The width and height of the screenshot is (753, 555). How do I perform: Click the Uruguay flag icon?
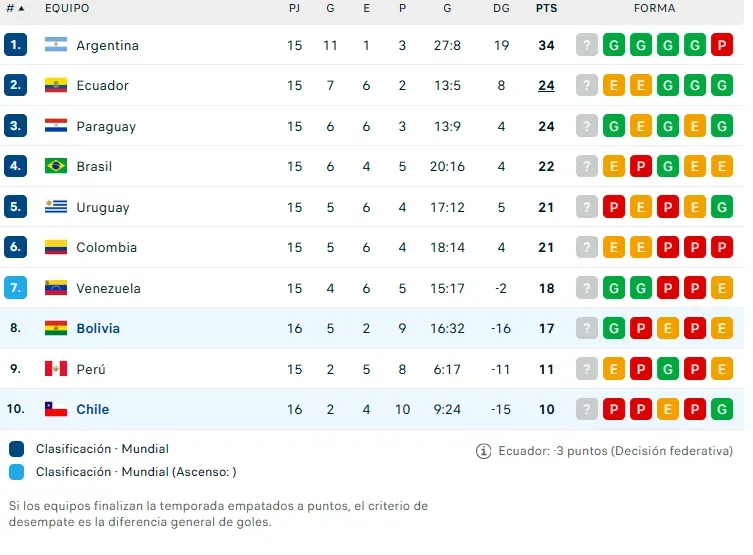point(56,207)
